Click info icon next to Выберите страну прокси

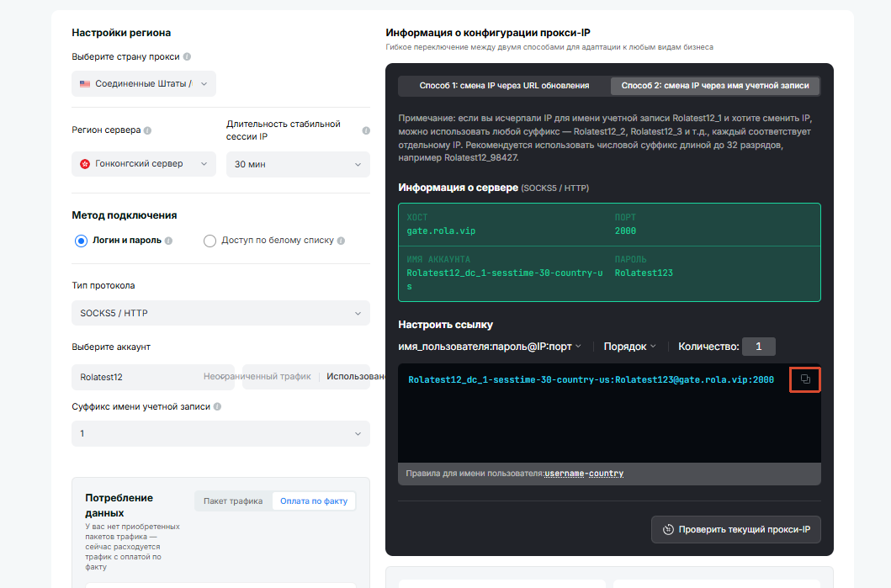[187, 57]
